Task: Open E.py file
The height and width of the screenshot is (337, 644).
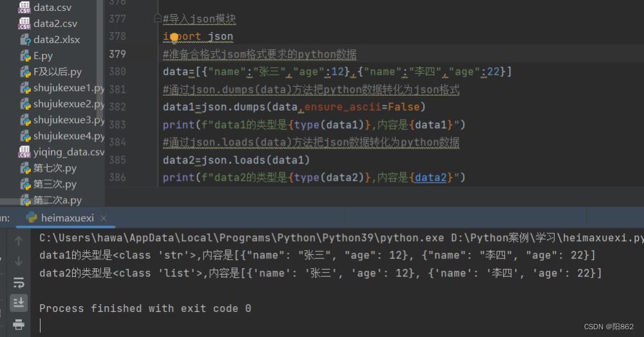Action: tap(43, 55)
